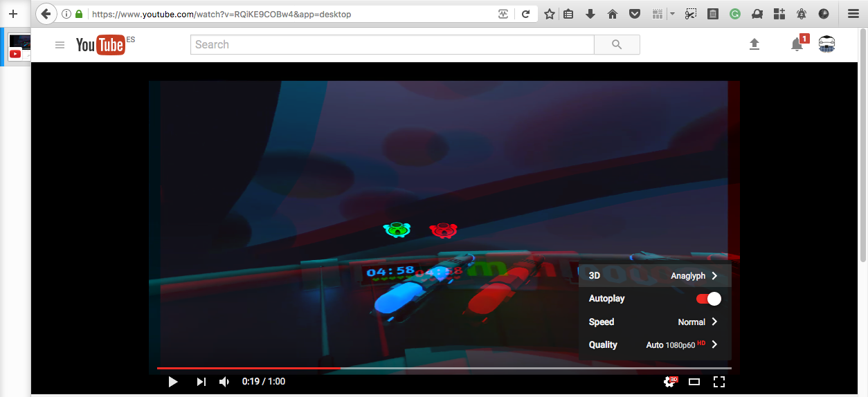
Task: Click the archive building toolbar icon
Action: [713, 14]
